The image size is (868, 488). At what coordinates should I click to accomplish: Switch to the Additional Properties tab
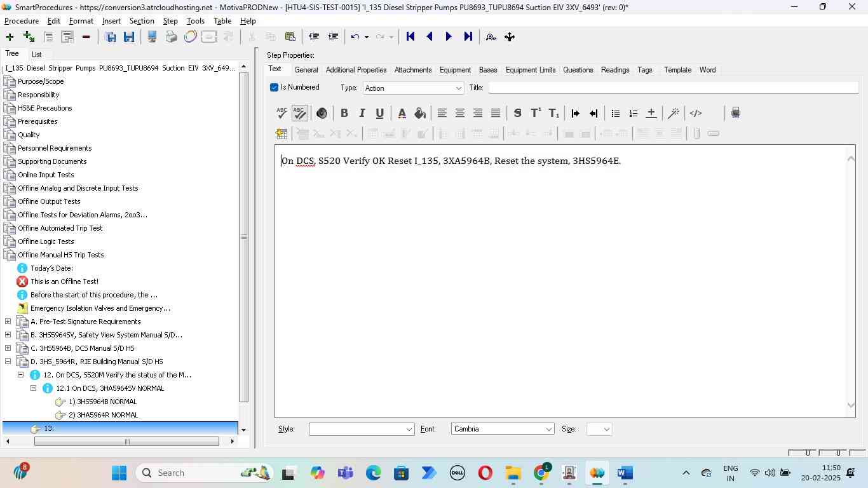[356, 70]
